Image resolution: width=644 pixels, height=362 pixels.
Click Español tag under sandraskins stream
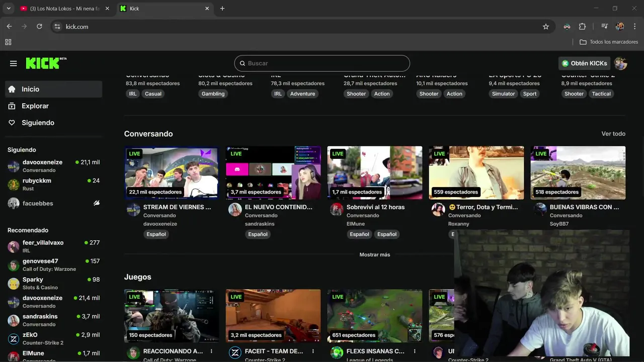tap(258, 234)
